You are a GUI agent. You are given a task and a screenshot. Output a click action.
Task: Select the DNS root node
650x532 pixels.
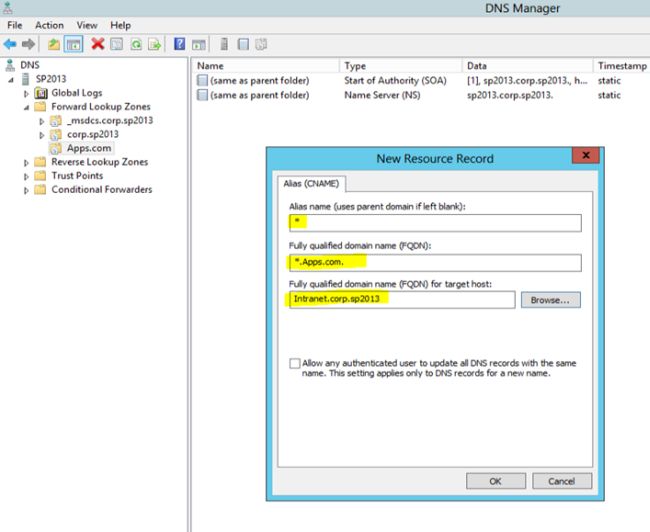tap(30, 65)
